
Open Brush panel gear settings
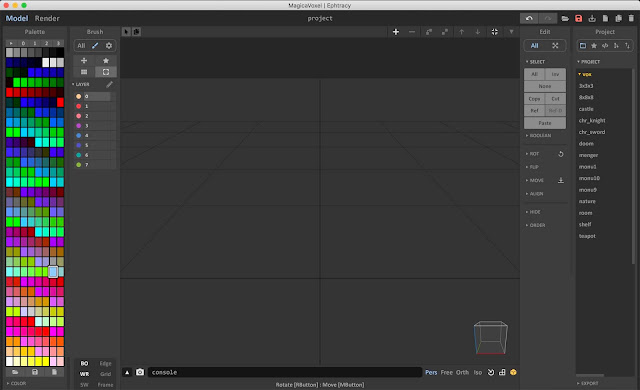(x=109, y=46)
